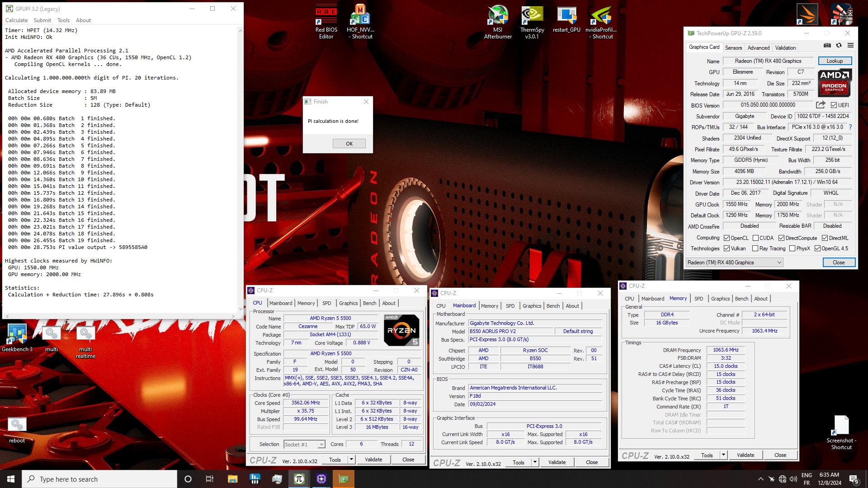Image resolution: width=868 pixels, height=488 pixels.
Task: Click the GPU-Z refresh icon
Action: pos(839,46)
